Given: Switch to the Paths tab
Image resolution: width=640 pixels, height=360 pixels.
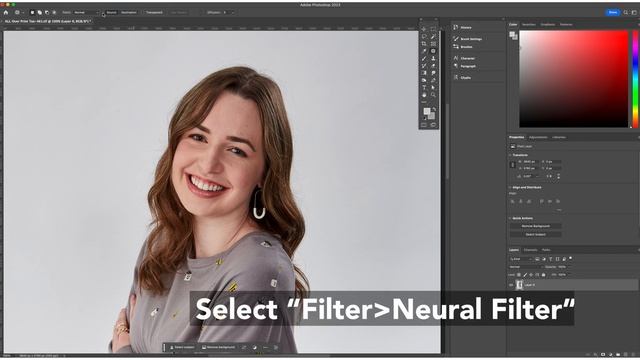Looking at the screenshot, I should coord(546,250).
